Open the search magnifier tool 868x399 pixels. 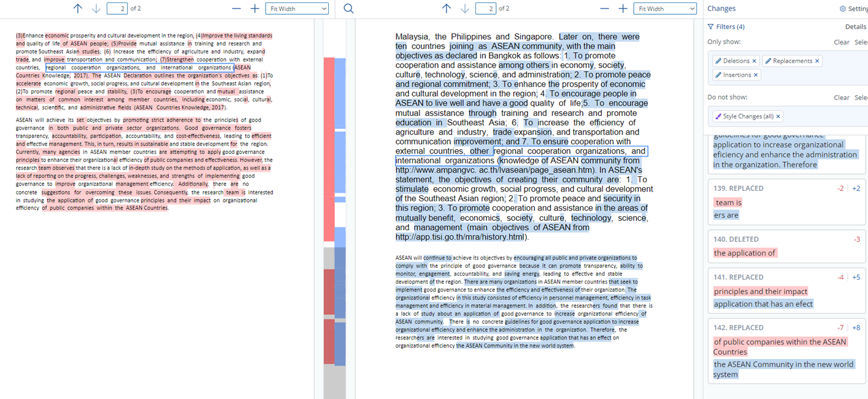pyautogui.click(x=348, y=9)
